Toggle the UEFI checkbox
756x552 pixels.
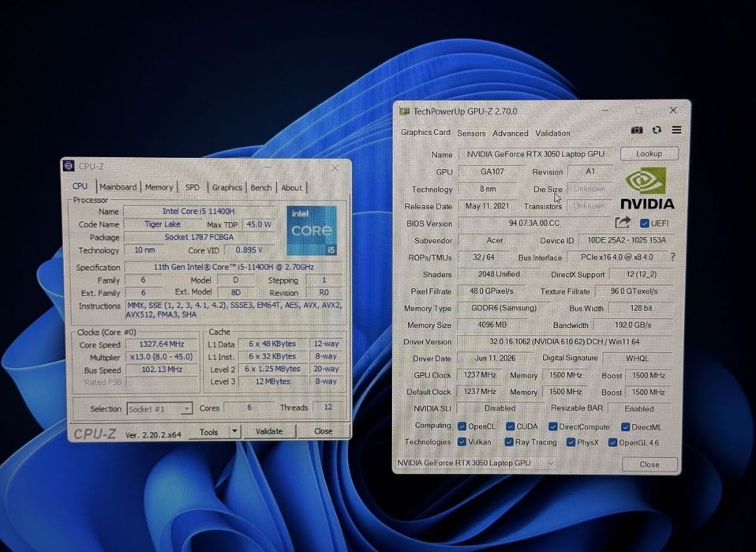tap(644, 223)
